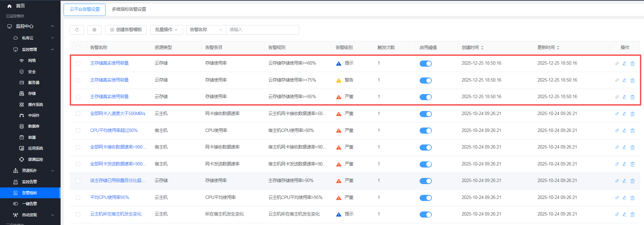The image size is (644, 225).
Task: Open 拨测监控 in the sidebar
Action: (36, 159)
